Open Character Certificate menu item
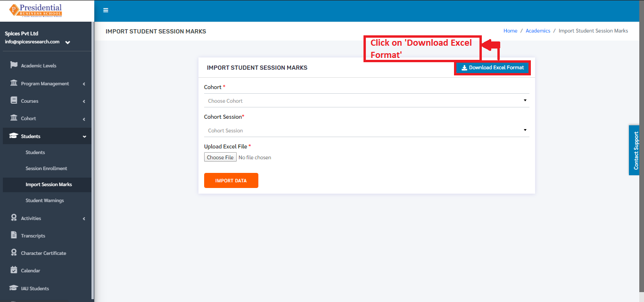 [43, 253]
